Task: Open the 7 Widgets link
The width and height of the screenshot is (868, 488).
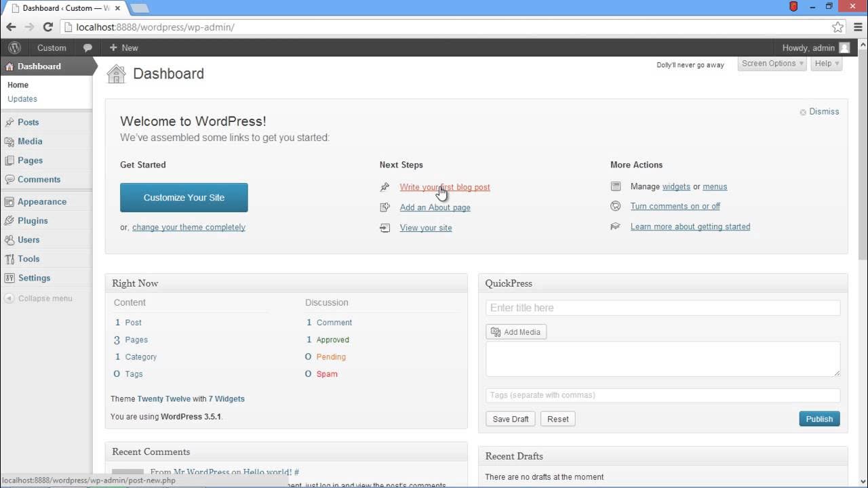Action: coord(226,399)
